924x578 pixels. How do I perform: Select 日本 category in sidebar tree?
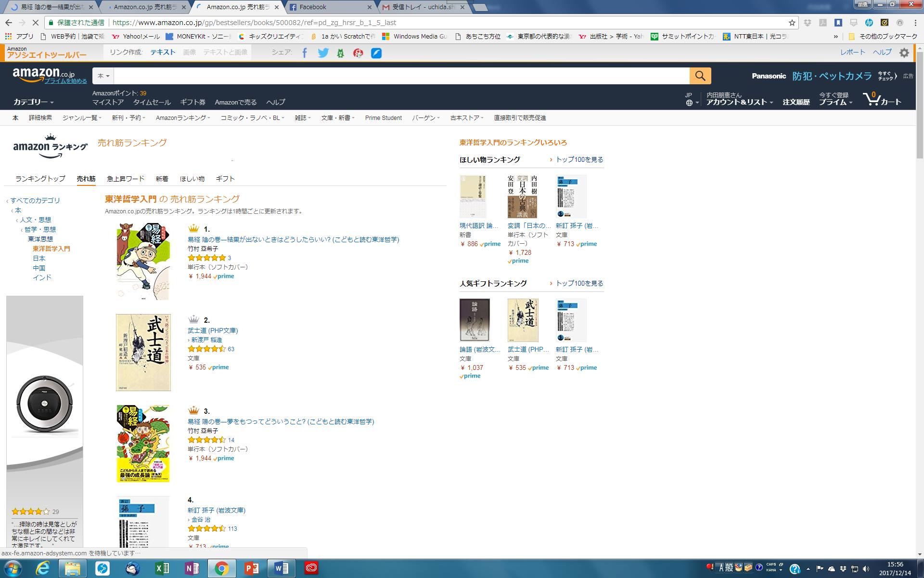(x=39, y=258)
